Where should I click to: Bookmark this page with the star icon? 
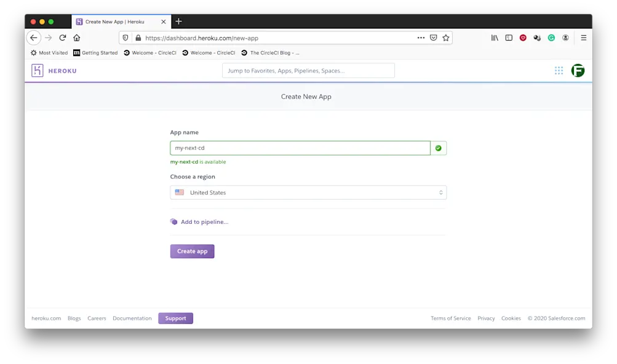(445, 38)
